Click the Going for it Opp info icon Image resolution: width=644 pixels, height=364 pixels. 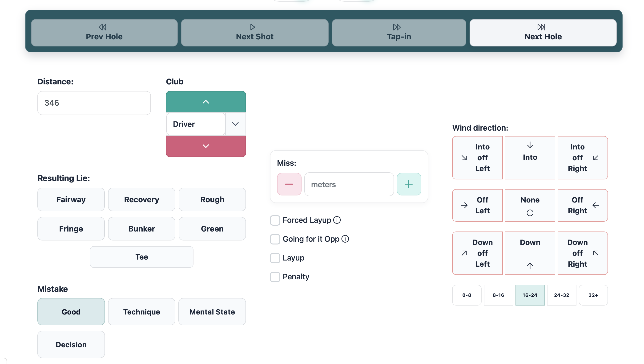coord(345,239)
